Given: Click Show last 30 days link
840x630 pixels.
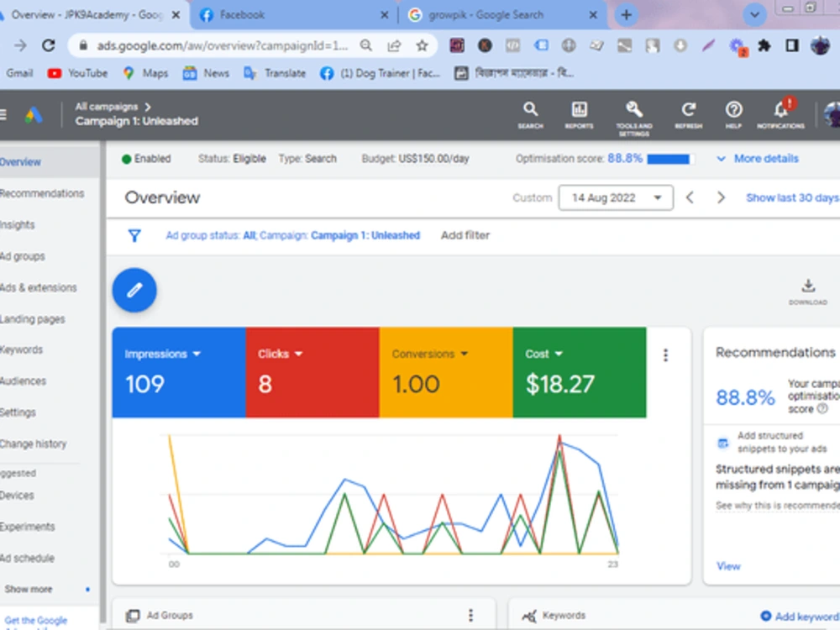Looking at the screenshot, I should pyautogui.click(x=793, y=197).
